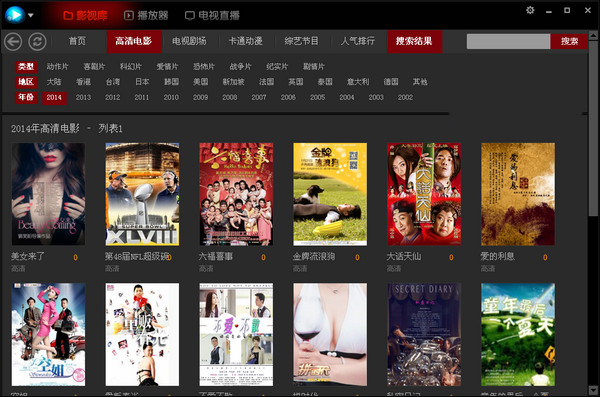Open the 美女来了 movie poster
This screenshot has height=397, width=600.
point(48,194)
